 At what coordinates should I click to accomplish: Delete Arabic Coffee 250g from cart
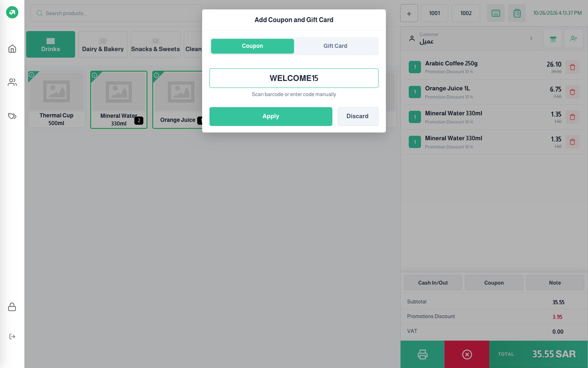[572, 67]
